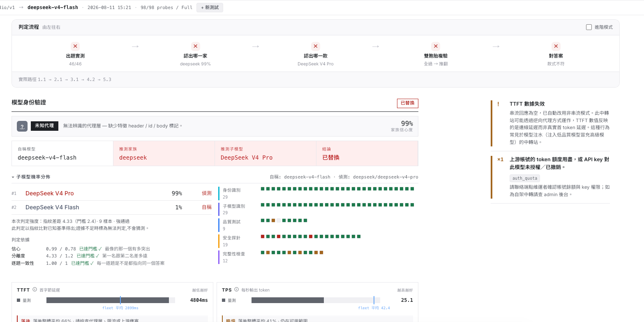644x322 pixels.
Task: Click the 認出哪一家 step label
Action: tap(195, 56)
